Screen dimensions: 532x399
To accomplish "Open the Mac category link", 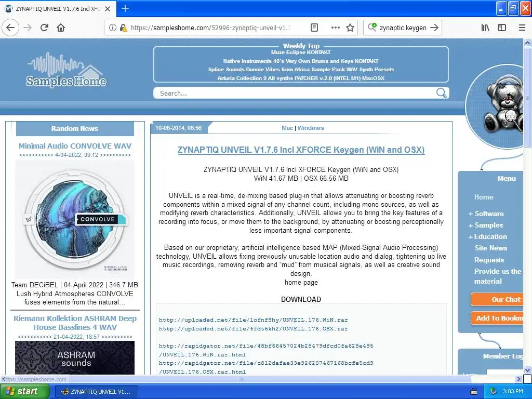I will (287, 128).
